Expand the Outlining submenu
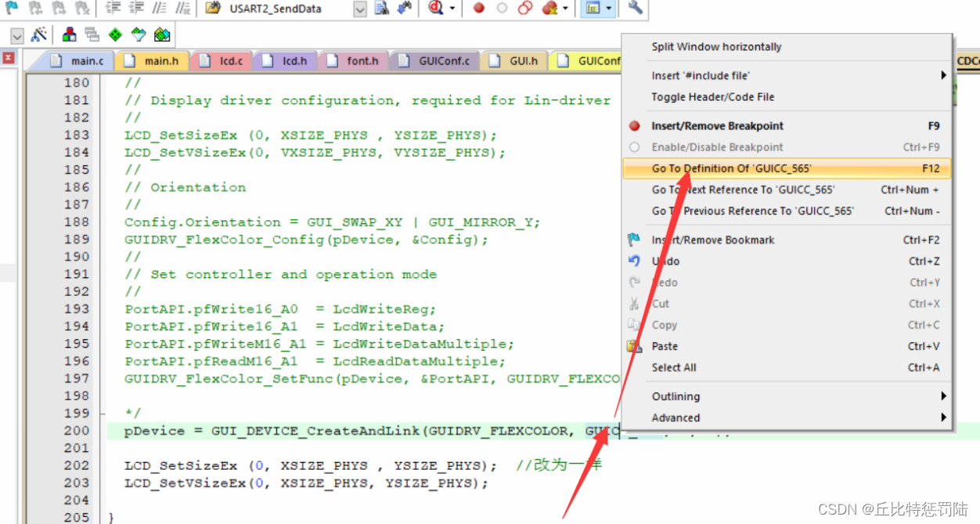The image size is (980, 524). tap(943, 396)
